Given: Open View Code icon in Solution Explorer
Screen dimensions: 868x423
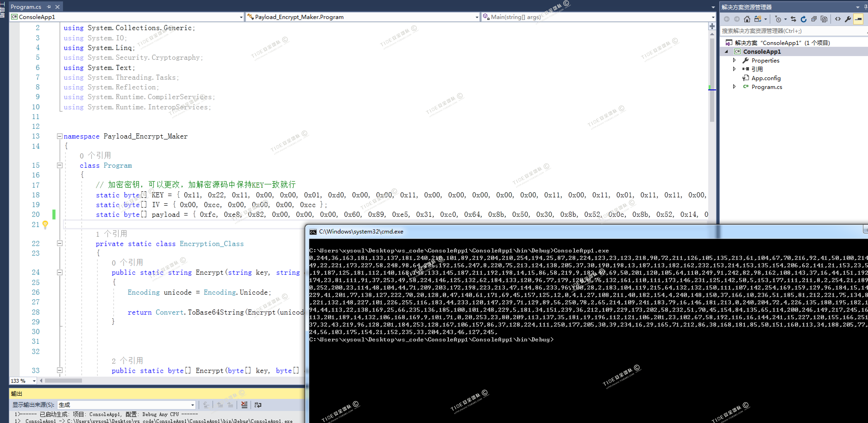Looking at the screenshot, I should coord(838,19).
